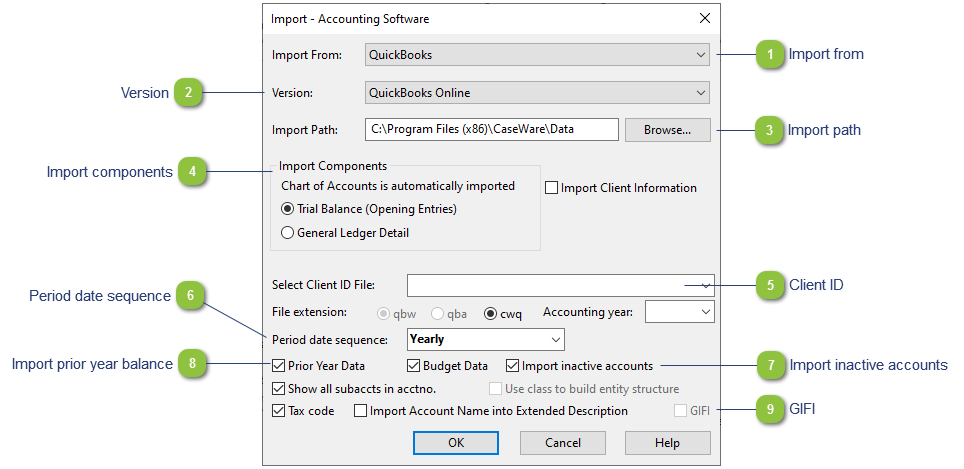Close the Import - Accounting Software dialog

pos(705,18)
